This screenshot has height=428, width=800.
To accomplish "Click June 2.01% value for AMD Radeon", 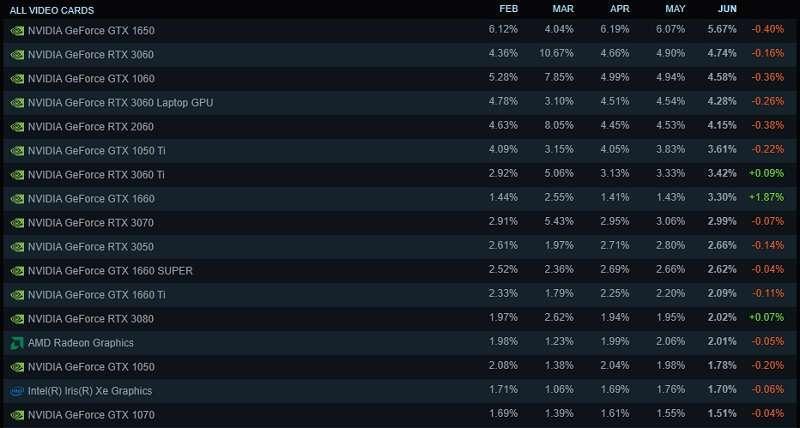I will tap(722, 341).
